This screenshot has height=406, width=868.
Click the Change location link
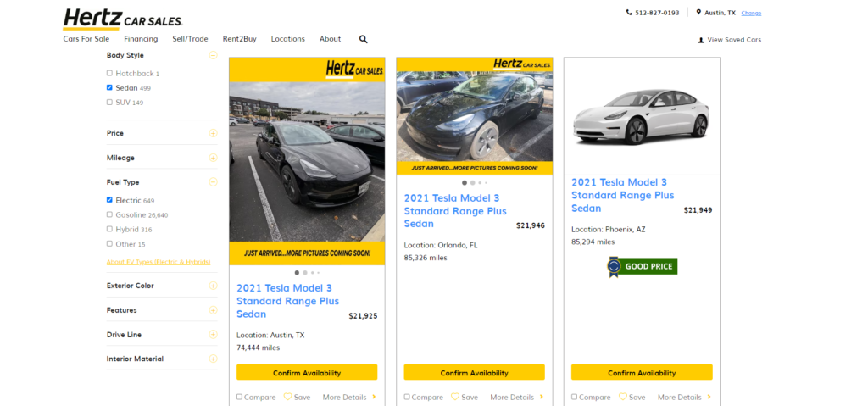tap(751, 13)
